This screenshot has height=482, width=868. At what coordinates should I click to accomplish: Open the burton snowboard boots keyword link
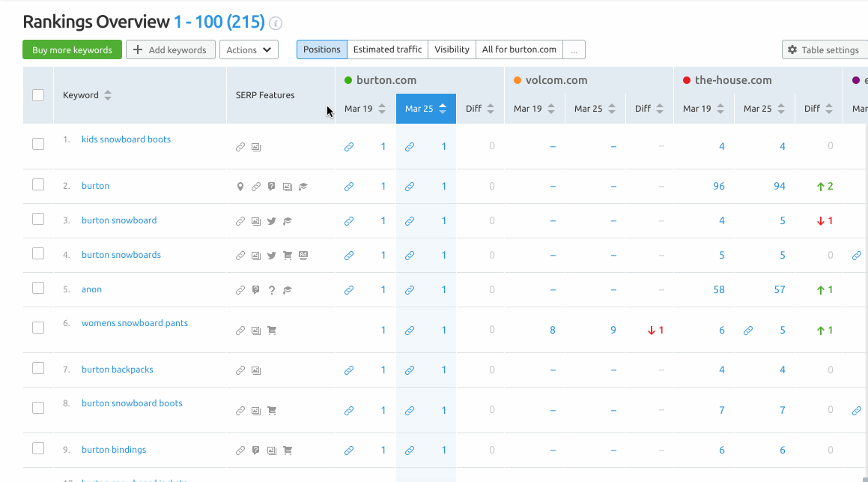[x=132, y=403]
